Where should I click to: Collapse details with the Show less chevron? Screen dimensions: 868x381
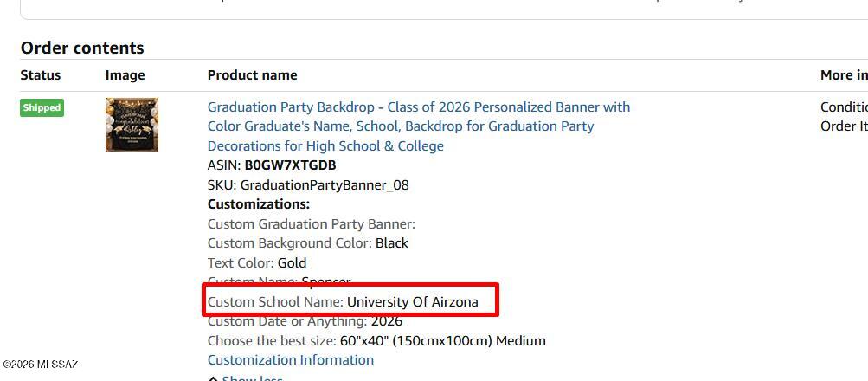pos(213,379)
